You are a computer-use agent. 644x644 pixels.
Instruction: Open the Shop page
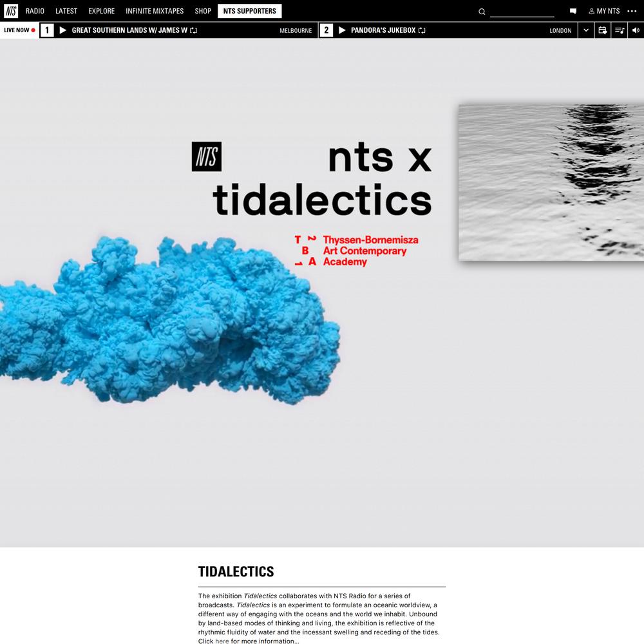coord(203,11)
